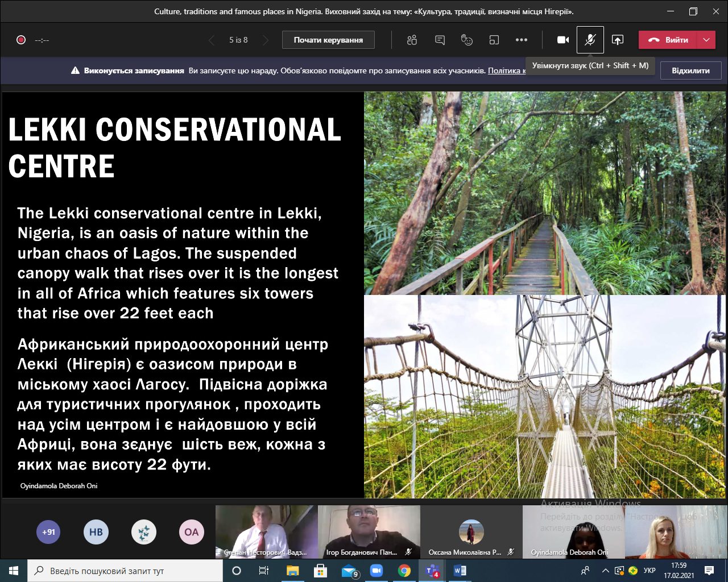Click the Windows taskbar search field

click(125, 571)
